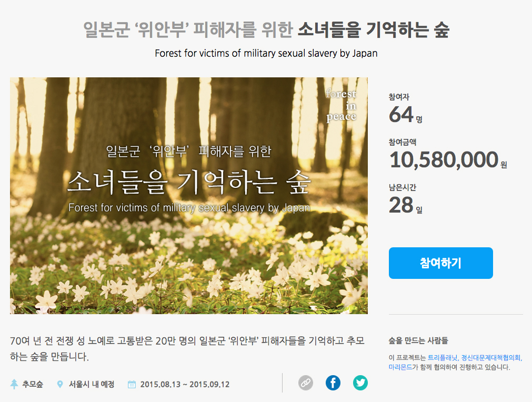Screen dimensions: 532x402
Task: Click the location pin icon
Action: coord(60,384)
